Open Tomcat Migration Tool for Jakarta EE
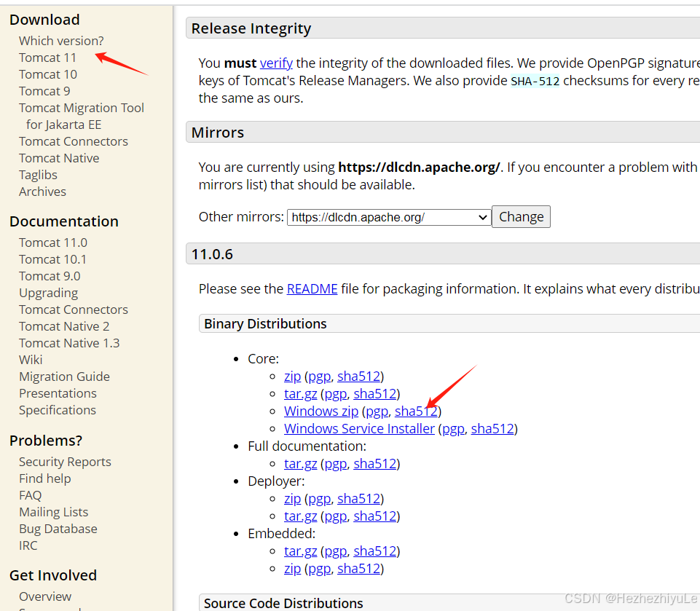This screenshot has height=611, width=700. pos(82,116)
